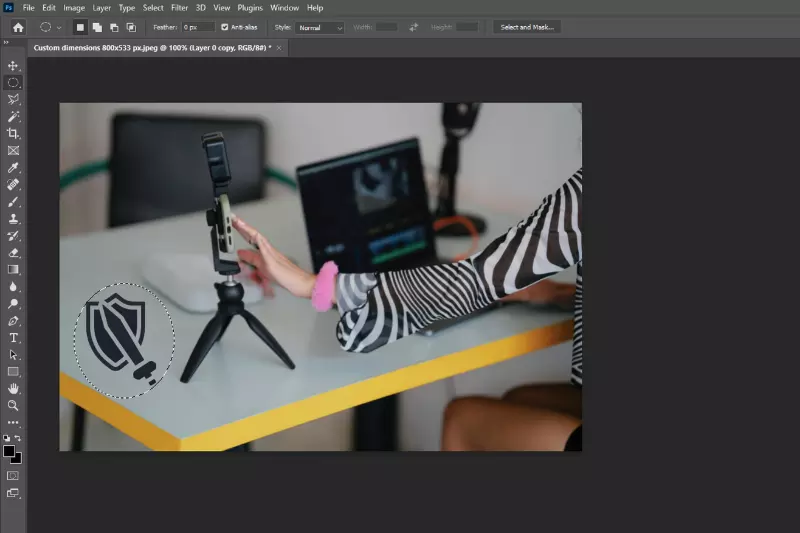Expand the collapsed toolbar with double arrows

tap(6, 42)
